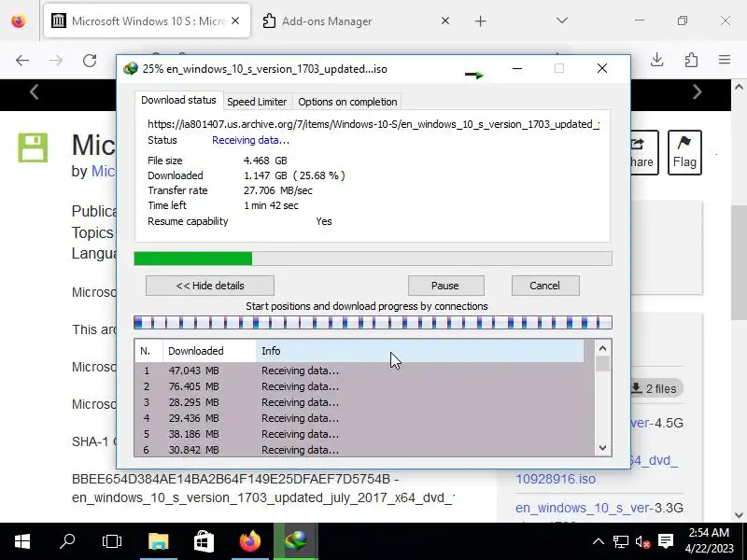Select connection row 1 with 47.043 MB
The image size is (747, 560).
pyautogui.click(x=364, y=371)
